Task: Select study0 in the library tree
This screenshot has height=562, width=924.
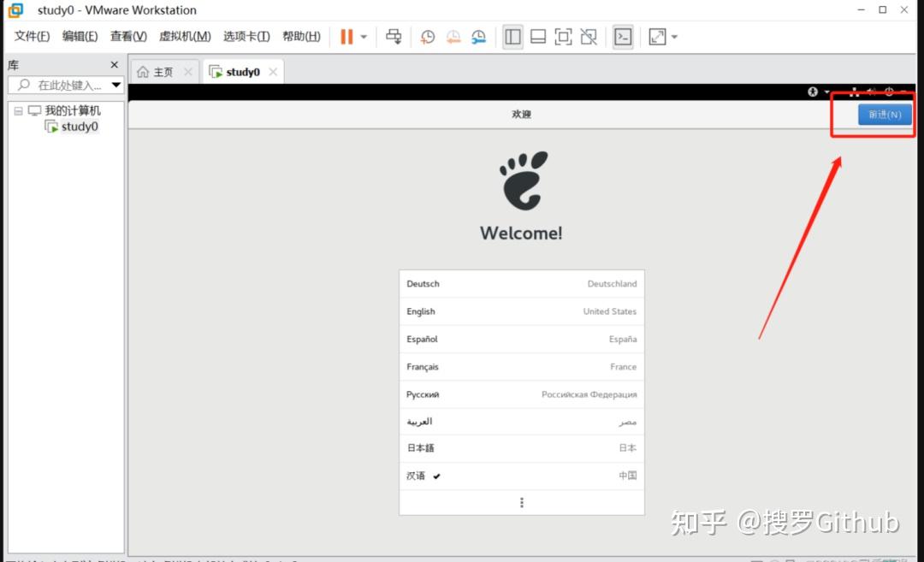Action: 80,126
